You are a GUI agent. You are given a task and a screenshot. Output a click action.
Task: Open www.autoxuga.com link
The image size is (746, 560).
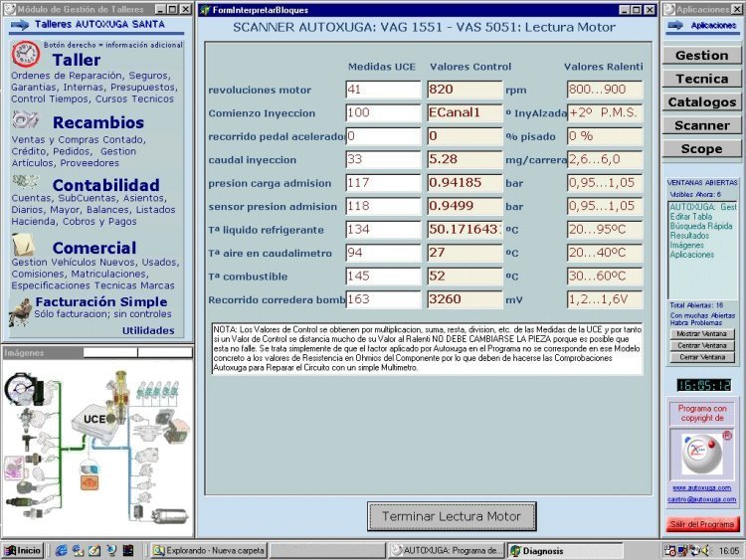702,487
